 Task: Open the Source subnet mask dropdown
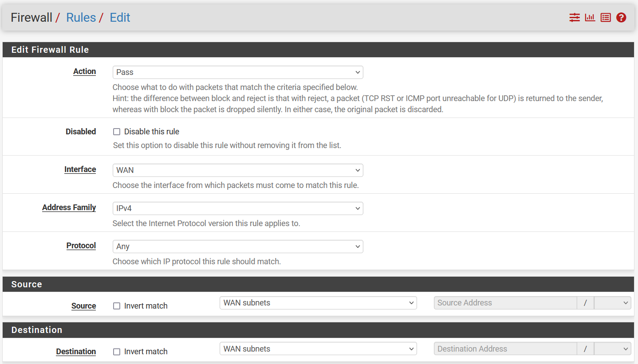click(612, 303)
